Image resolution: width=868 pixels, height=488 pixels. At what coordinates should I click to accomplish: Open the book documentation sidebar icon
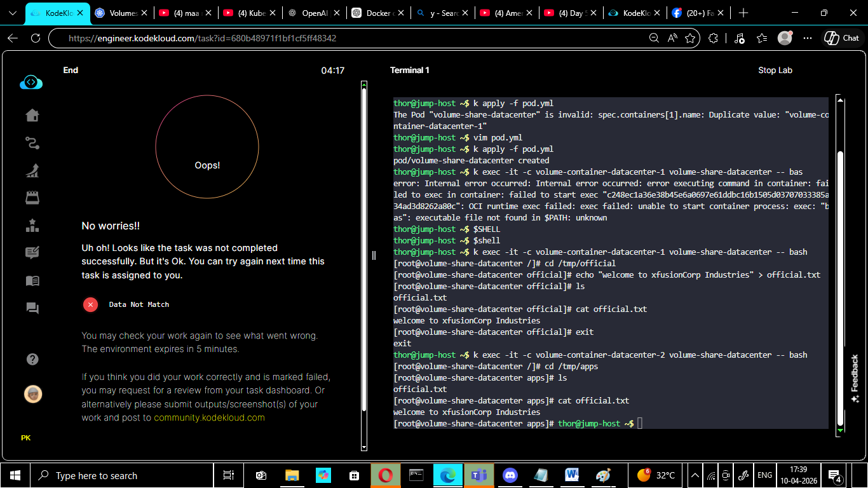coord(32,280)
